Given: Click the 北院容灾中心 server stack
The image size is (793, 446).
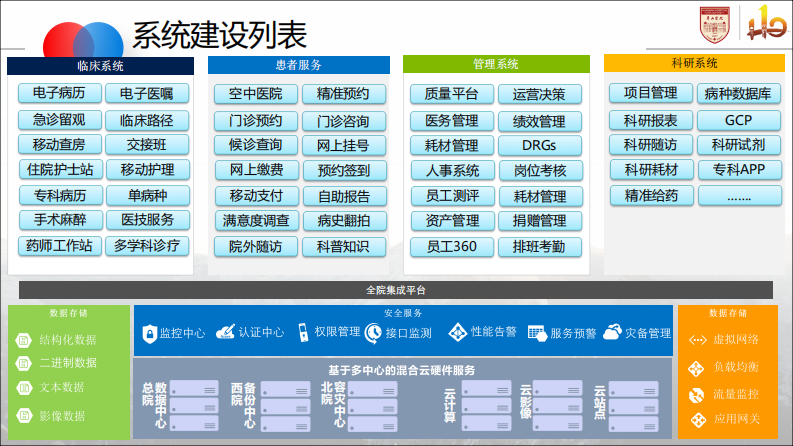Looking at the screenshot, I should 372,406.
